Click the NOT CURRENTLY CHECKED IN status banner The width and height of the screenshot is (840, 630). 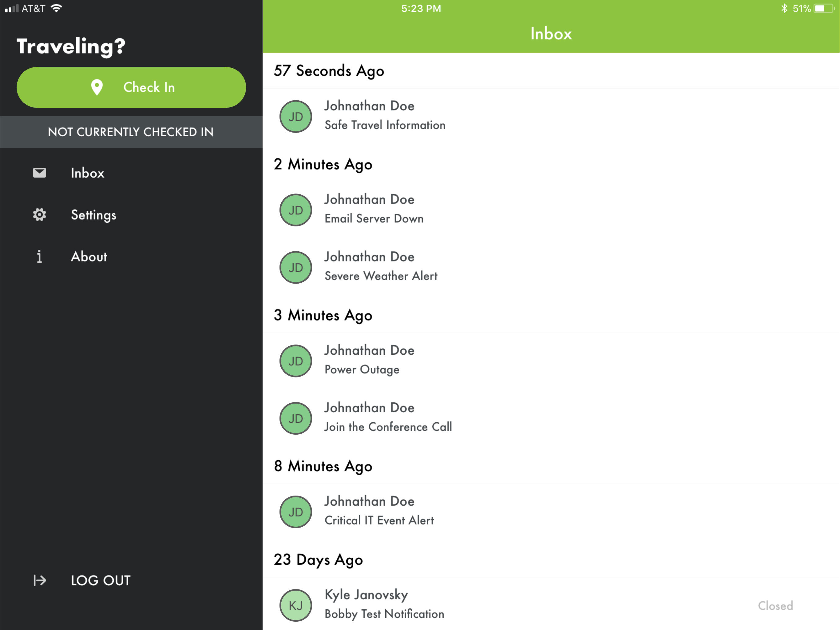click(x=131, y=132)
